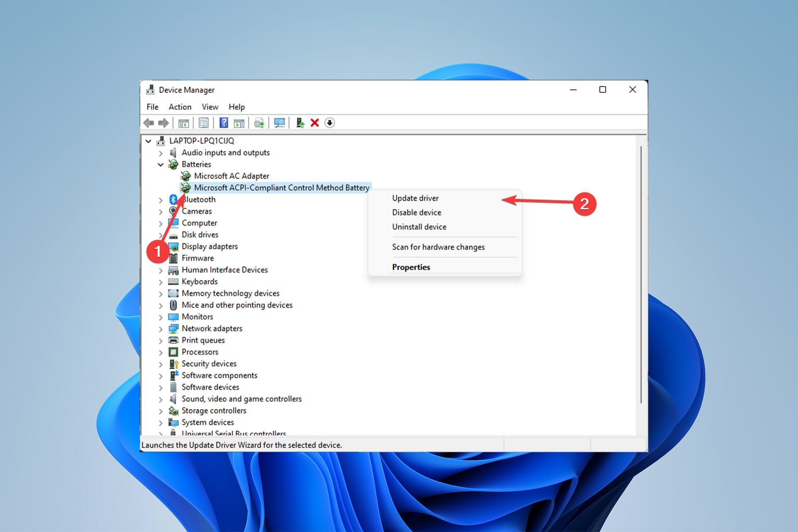Screen dimensions: 798x532
Task: Select the Display adapters label
Action: point(210,246)
